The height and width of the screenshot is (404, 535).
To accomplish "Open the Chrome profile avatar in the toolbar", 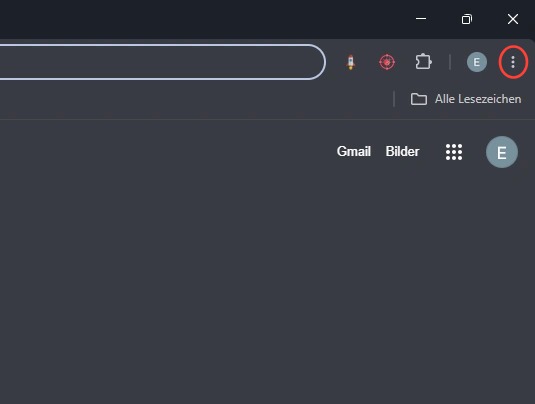I will click(477, 62).
